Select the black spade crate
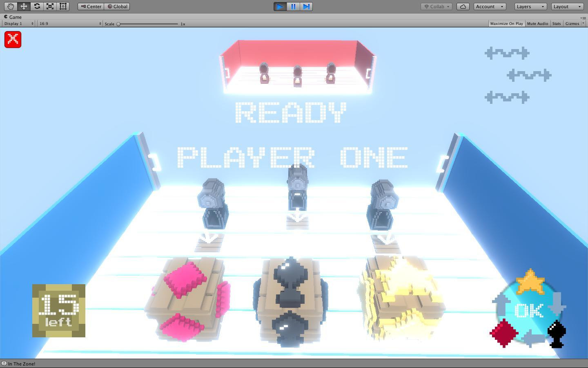The height and width of the screenshot is (368, 588). (x=290, y=302)
